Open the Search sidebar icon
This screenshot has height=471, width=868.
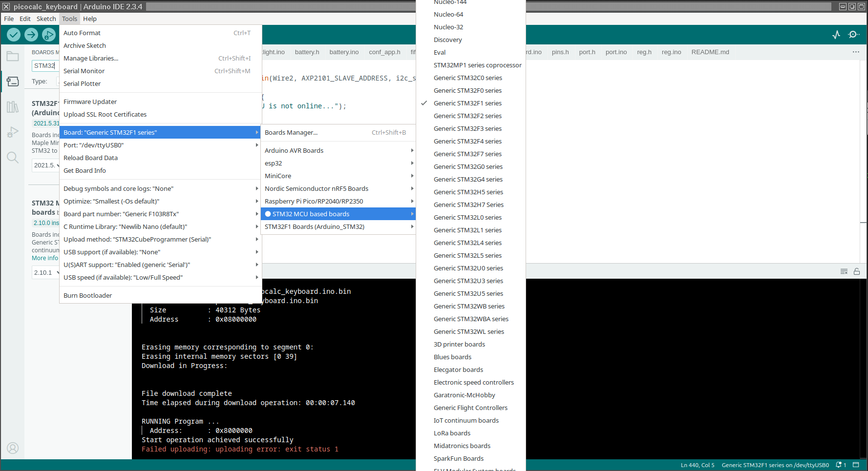13,158
